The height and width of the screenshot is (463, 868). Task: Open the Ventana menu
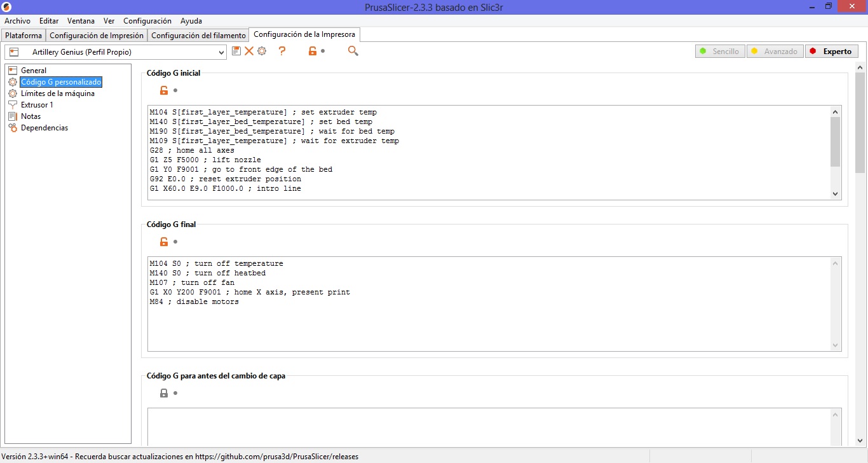pos(81,21)
